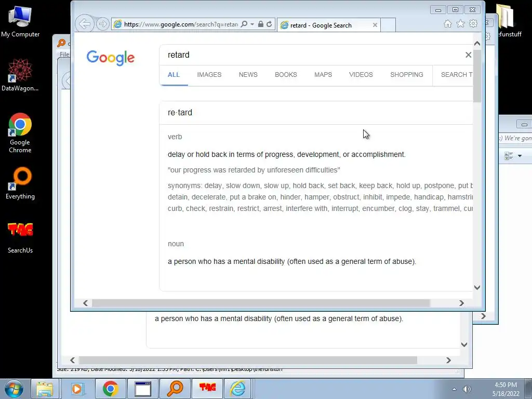Open the DataWagon desktop shortcut
532x399 pixels.
click(20, 75)
